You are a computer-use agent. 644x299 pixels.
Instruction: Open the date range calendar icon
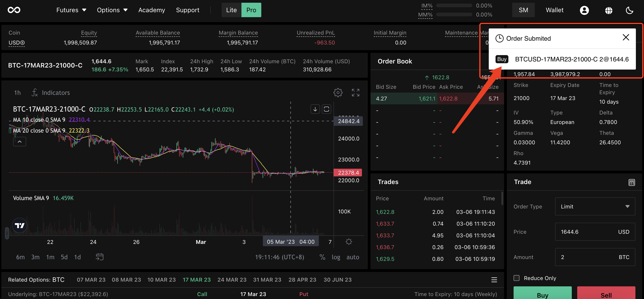click(x=100, y=257)
